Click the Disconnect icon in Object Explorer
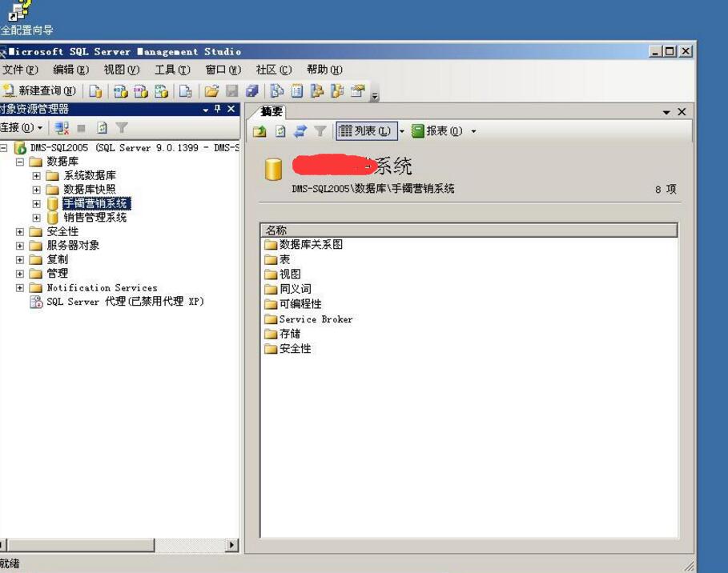Viewport: 728px width, 573px height. (62, 128)
